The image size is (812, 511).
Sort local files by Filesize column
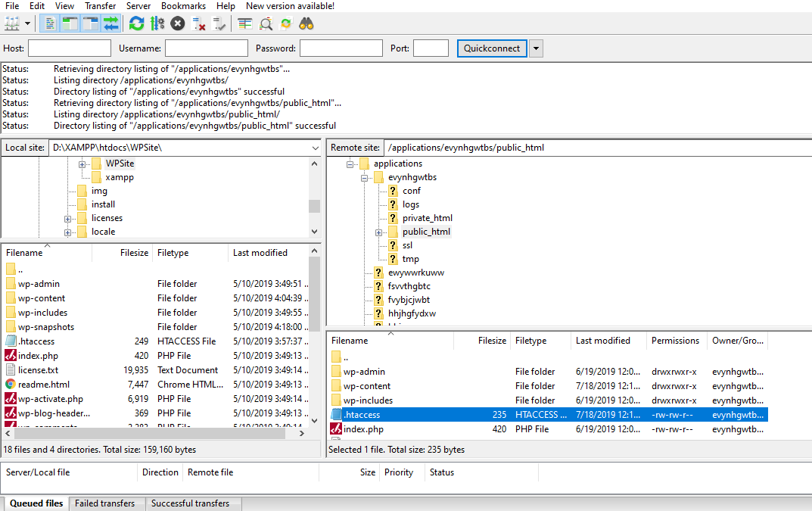pos(134,253)
